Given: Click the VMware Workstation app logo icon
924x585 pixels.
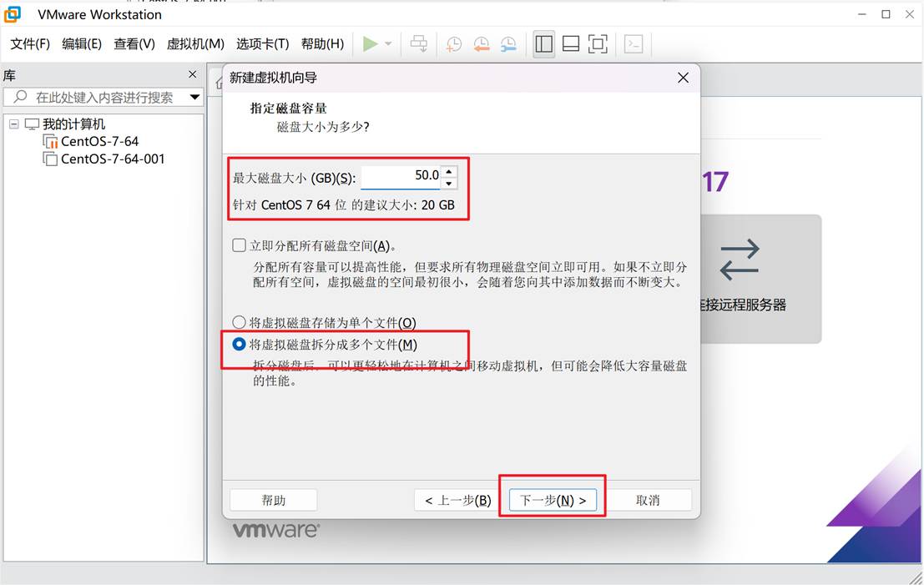Looking at the screenshot, I should [x=13, y=14].
